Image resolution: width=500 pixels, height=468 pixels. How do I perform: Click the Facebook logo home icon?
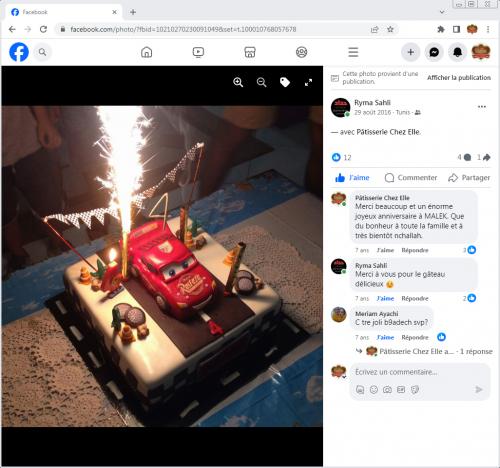tap(19, 52)
